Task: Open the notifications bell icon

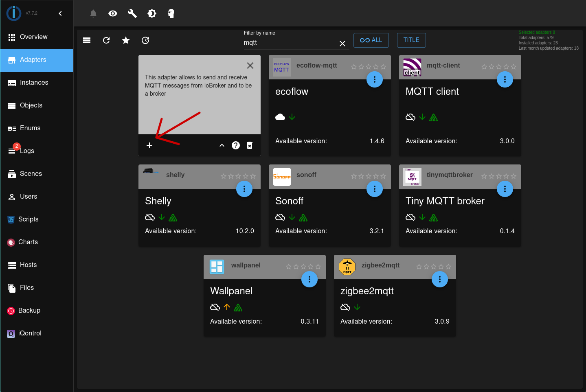Action: (x=93, y=13)
